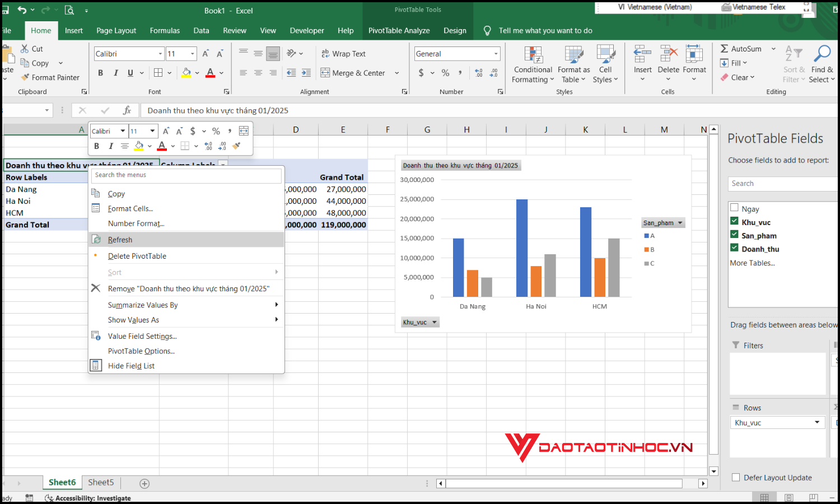The width and height of the screenshot is (840, 504).
Task: Uncheck the Khu_vuc field checkbox
Action: (x=734, y=221)
